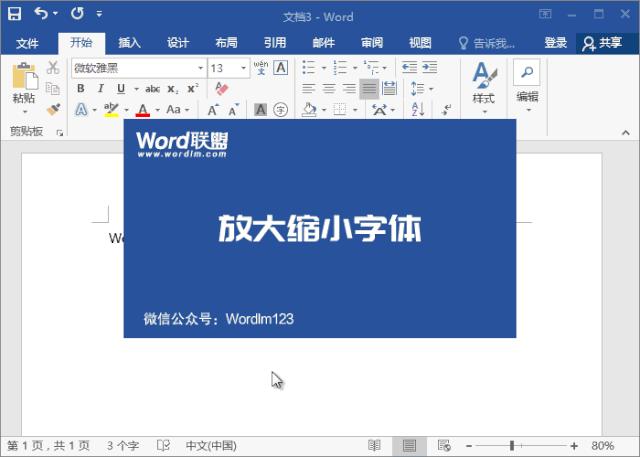
Task: Switch to the 引用 tab
Action: tap(275, 42)
